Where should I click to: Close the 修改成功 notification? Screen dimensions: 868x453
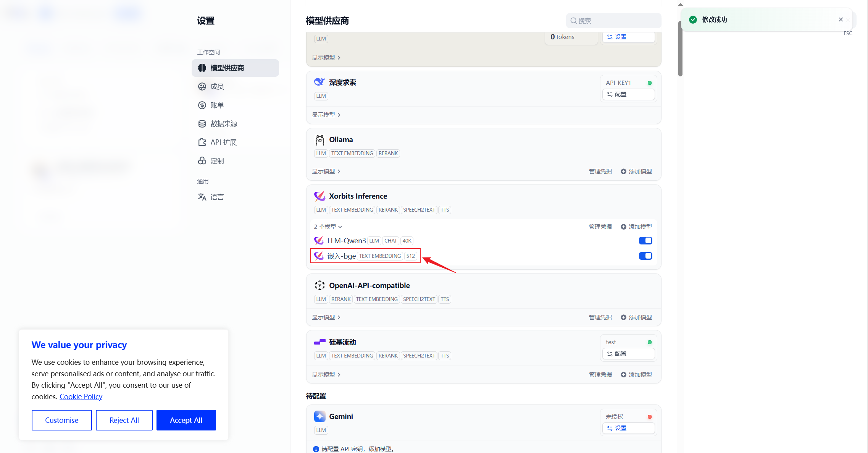(841, 19)
